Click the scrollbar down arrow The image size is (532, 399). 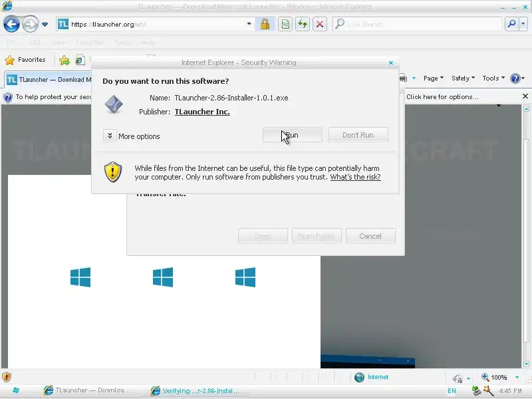(x=526, y=364)
